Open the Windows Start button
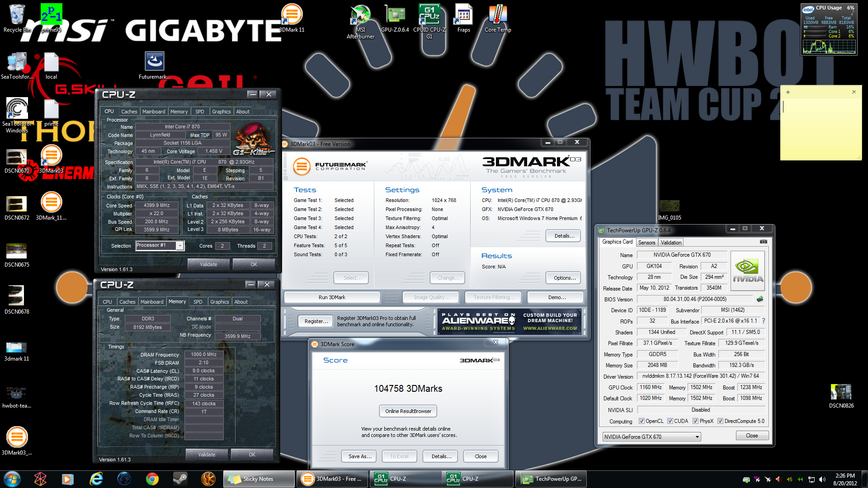Viewport: 868px width, 488px height. 12,479
